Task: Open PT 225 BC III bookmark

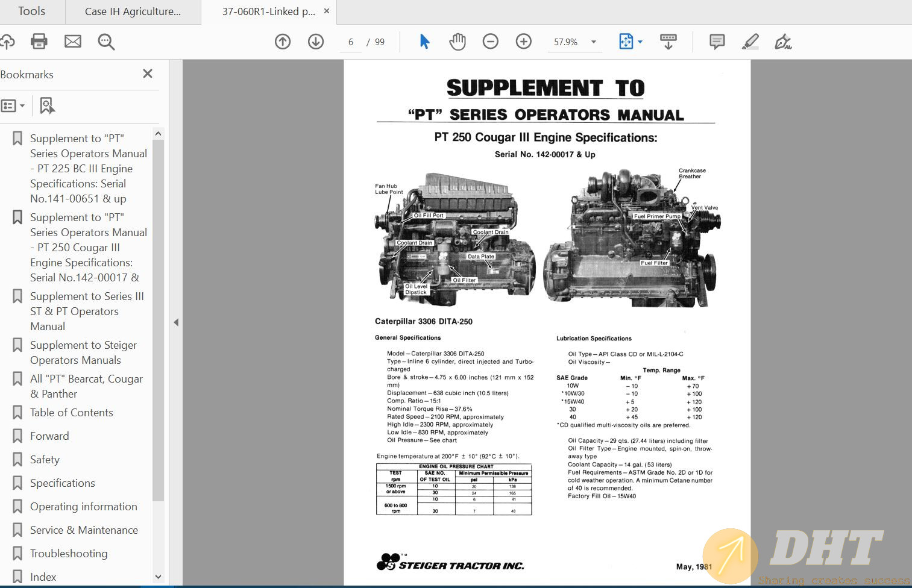Action: pos(89,169)
